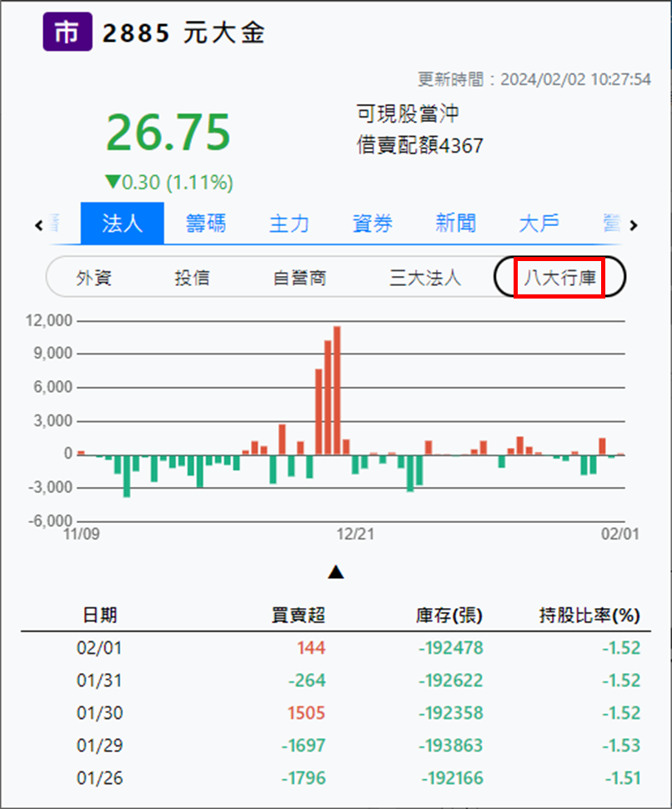Switch to the 籌碼 tab
The width and height of the screenshot is (672, 809).
coord(206,224)
